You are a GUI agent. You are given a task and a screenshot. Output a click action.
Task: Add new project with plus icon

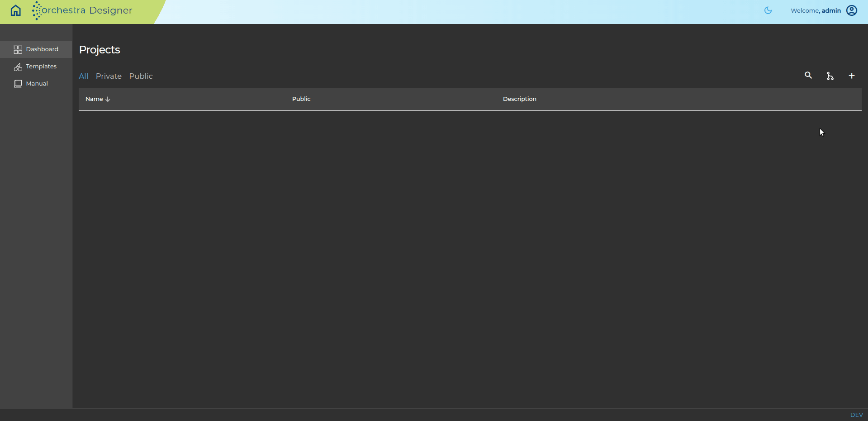[x=852, y=76]
